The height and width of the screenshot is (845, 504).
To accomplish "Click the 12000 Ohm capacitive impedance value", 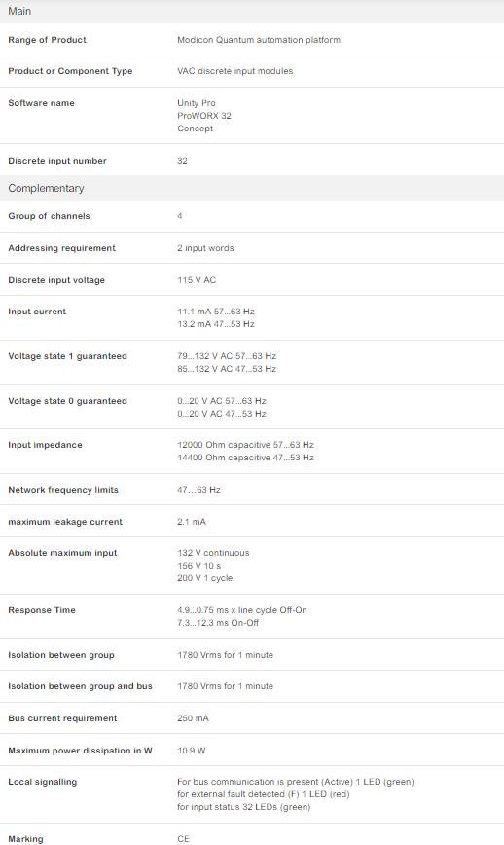I will (245, 445).
